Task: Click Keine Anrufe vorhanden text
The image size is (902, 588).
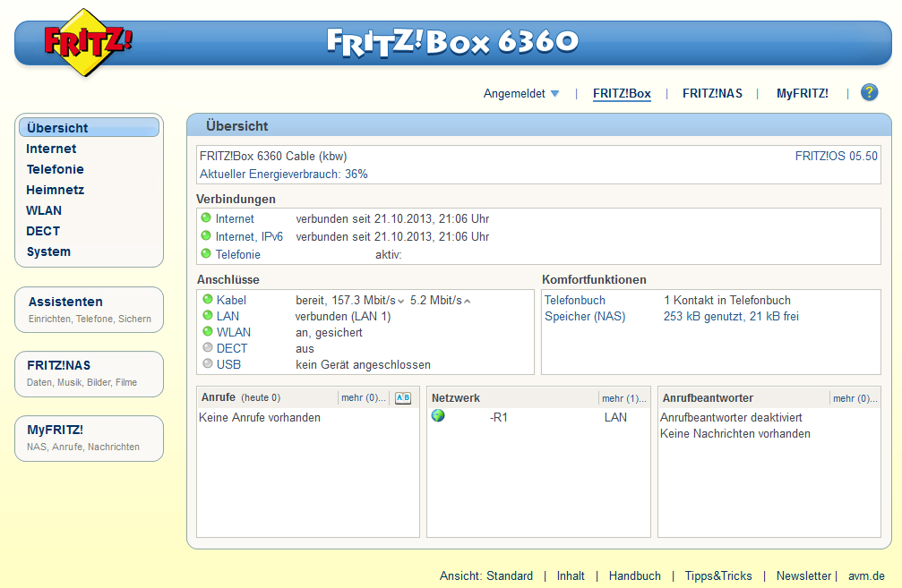Action: pyautogui.click(x=260, y=417)
